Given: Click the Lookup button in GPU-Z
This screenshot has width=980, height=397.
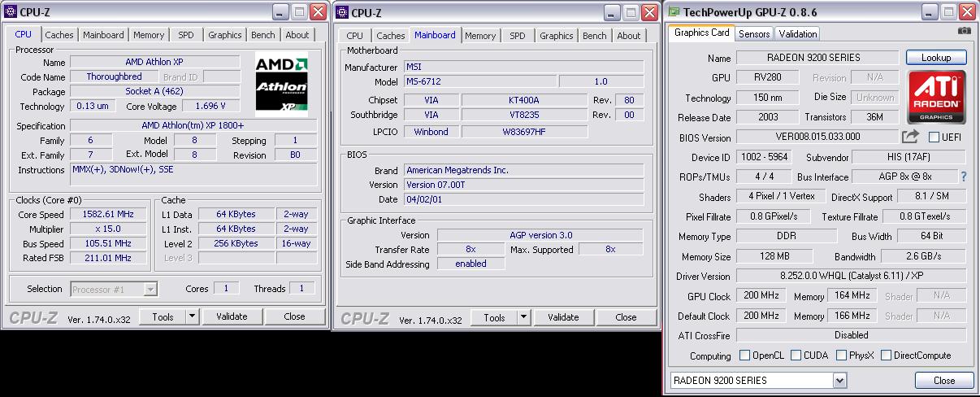Looking at the screenshot, I should click(x=936, y=58).
